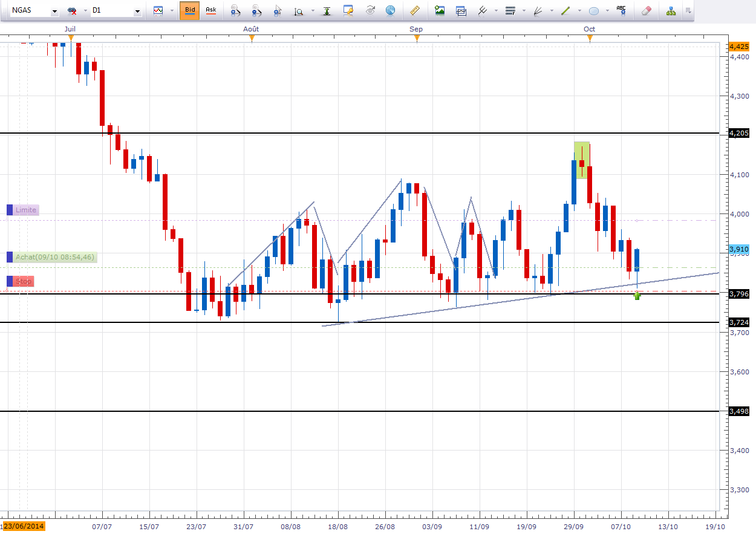
Task: Click the orange 4,425 price tag
Action: tap(739, 47)
